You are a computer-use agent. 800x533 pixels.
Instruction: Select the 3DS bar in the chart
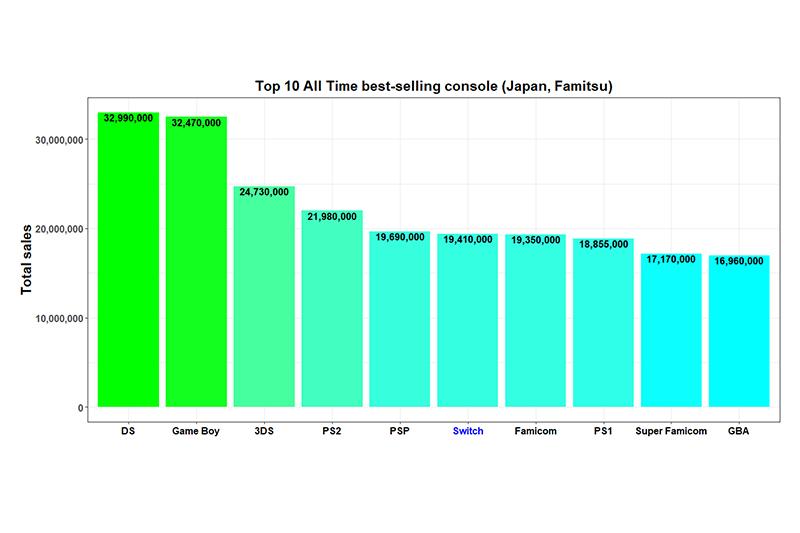(264, 300)
